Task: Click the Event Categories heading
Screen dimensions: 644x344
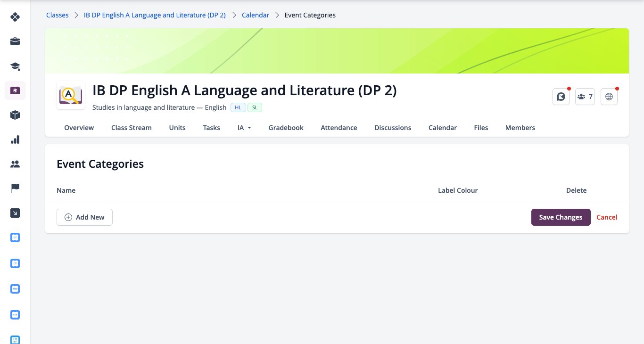Action: pos(100,164)
